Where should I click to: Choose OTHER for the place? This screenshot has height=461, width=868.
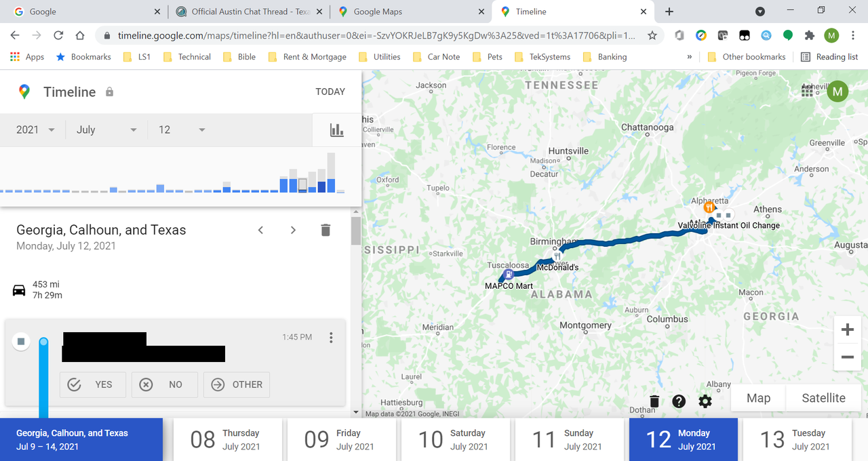(237, 384)
